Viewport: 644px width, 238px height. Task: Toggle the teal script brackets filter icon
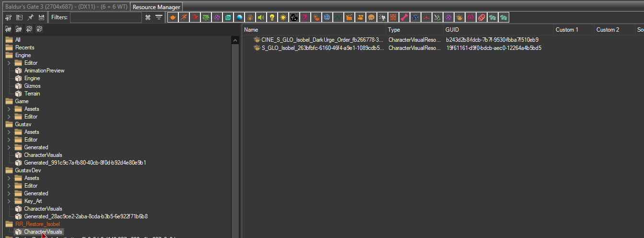[x=228, y=17]
